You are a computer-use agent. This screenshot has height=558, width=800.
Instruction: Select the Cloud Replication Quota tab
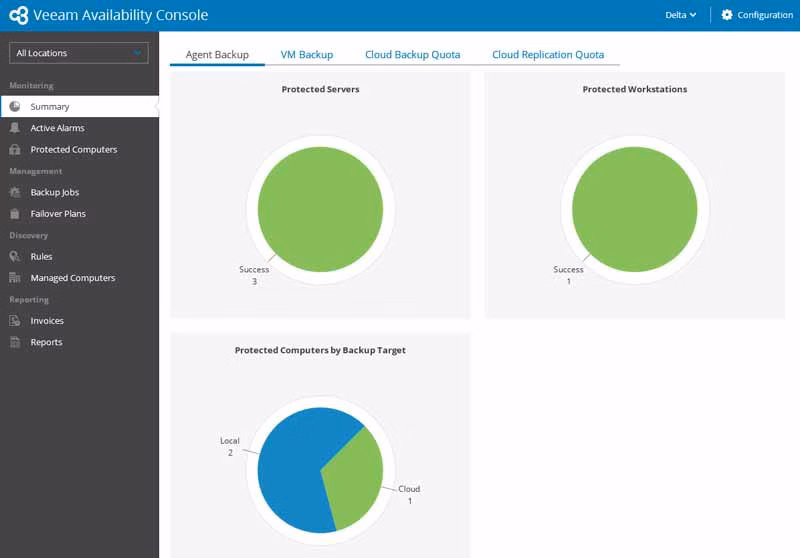(547, 55)
